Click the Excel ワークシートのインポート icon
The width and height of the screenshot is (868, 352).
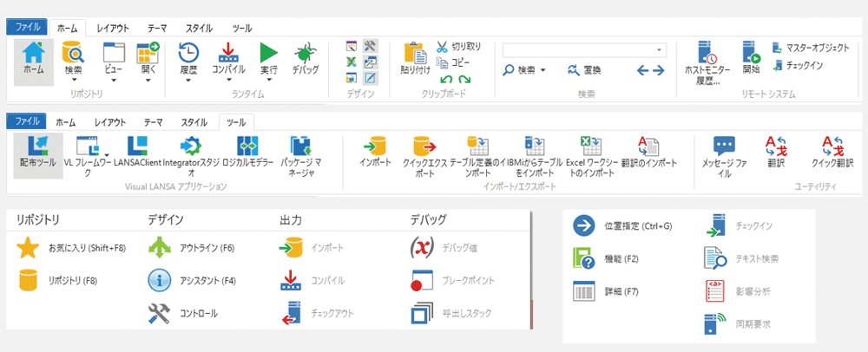[x=590, y=146]
